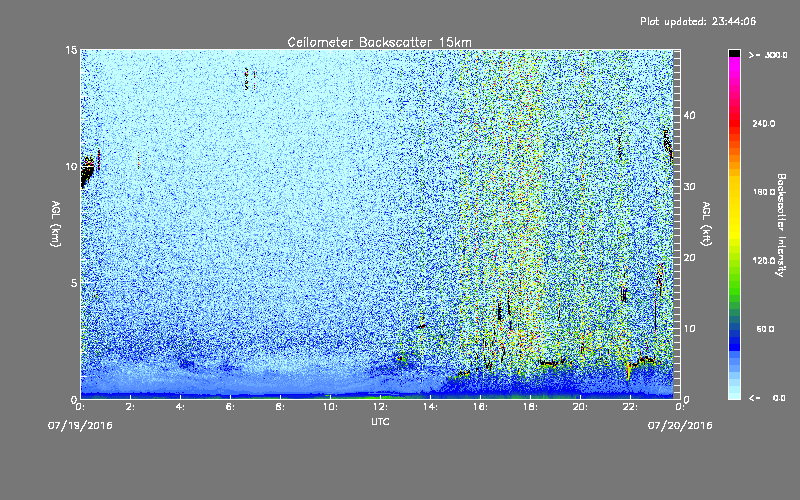800x500 pixels.
Task: Click the 20 kft tick label
Action: pyautogui.click(x=689, y=257)
